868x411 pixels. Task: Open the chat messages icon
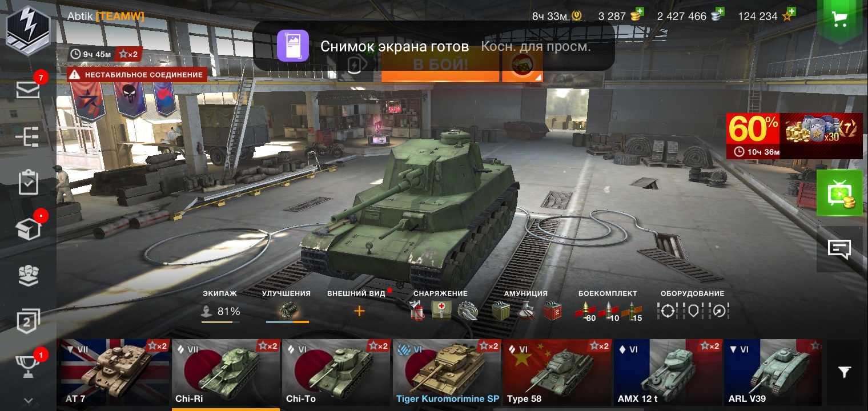pos(839,249)
